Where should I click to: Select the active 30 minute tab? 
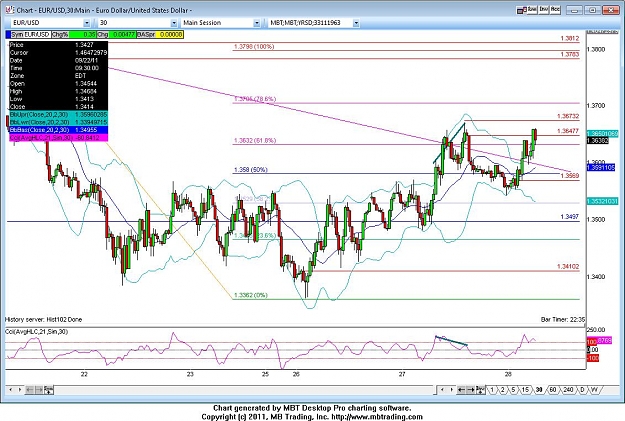click(x=539, y=390)
